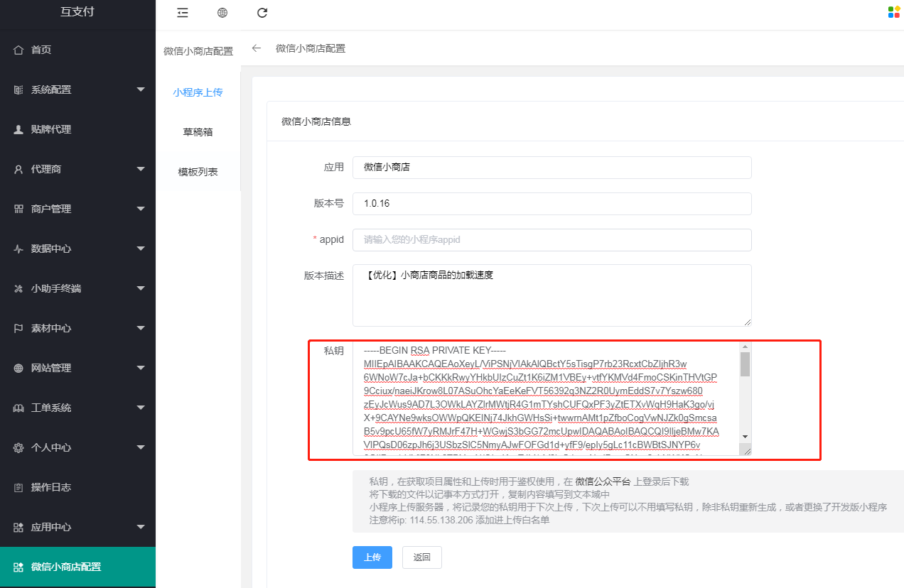Viewport: 904px width, 588px height.
Task: Expand the 代理商 menu arrow
Action: point(141,169)
